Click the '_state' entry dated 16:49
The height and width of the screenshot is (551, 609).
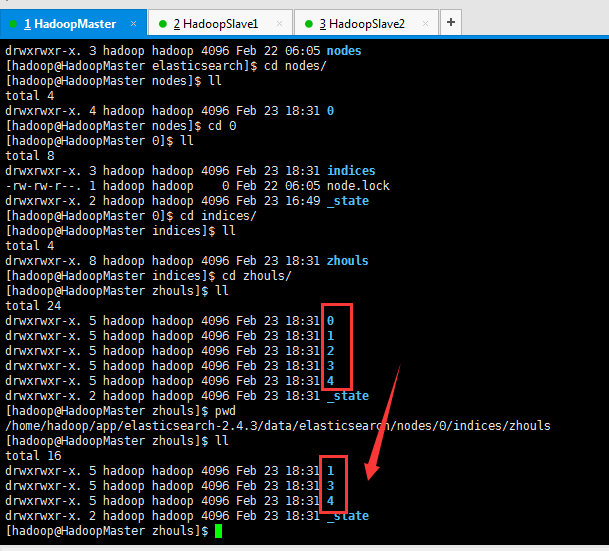pyautogui.click(x=348, y=201)
